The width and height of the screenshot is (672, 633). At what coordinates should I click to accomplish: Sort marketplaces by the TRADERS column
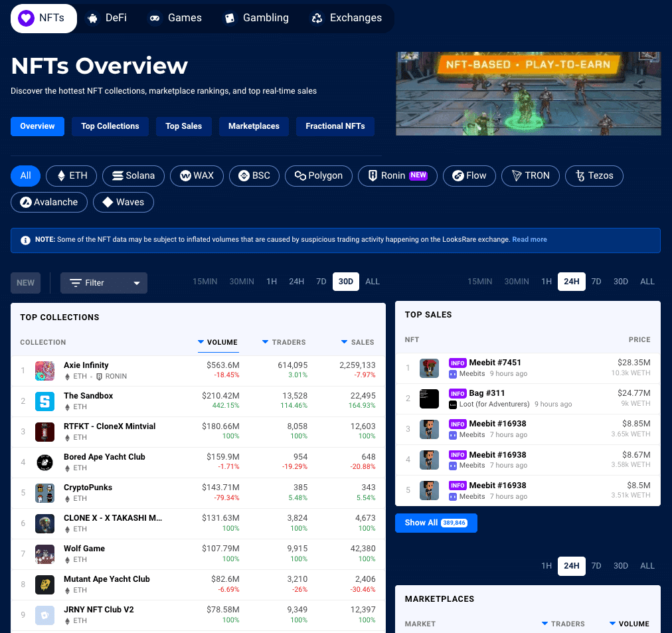[563, 624]
